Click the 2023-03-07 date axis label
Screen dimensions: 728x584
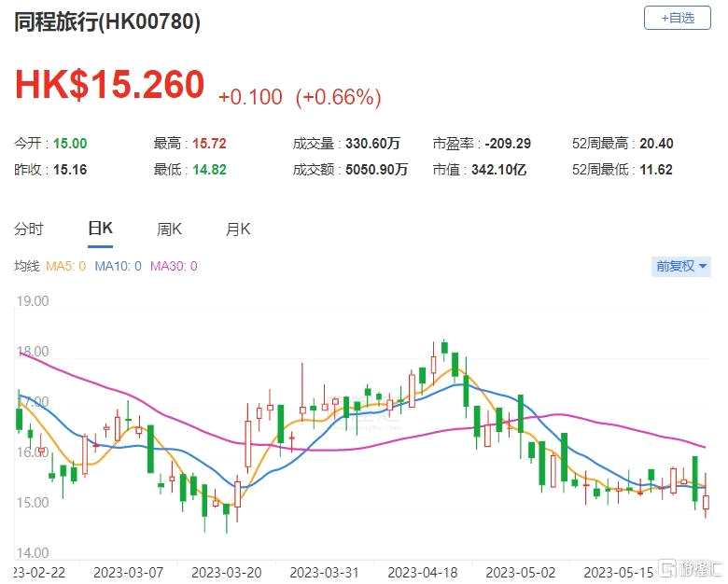point(128,573)
